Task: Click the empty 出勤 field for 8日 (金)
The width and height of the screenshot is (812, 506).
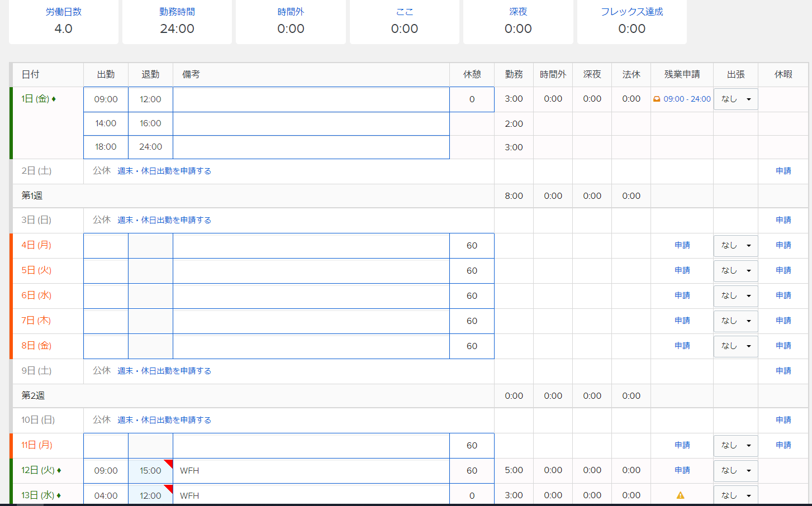Action: coord(106,346)
